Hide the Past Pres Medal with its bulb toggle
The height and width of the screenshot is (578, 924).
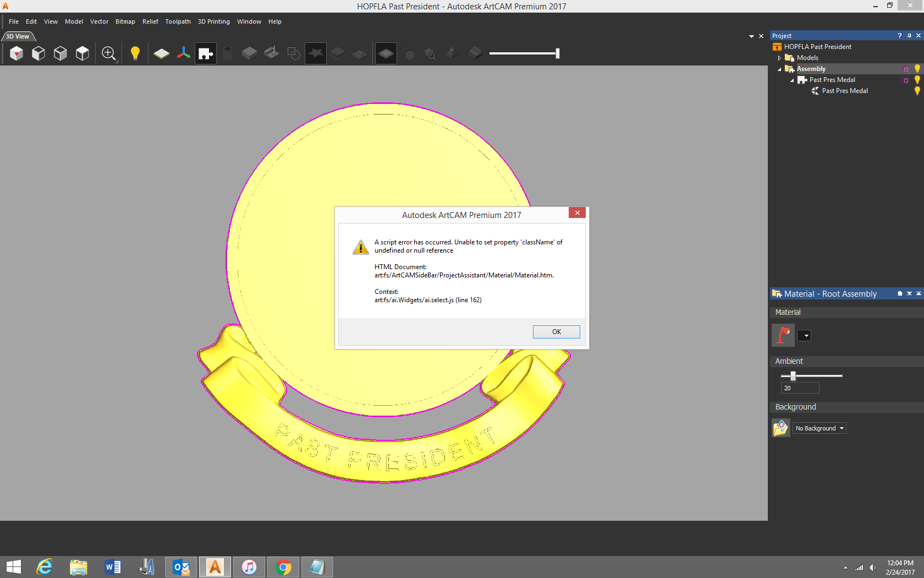click(916, 79)
